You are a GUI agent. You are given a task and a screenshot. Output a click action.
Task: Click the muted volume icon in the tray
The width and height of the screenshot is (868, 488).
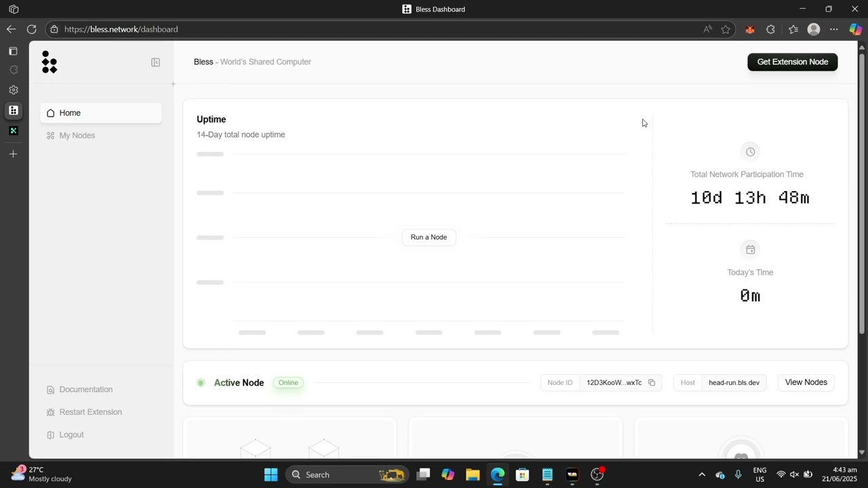coord(794,474)
